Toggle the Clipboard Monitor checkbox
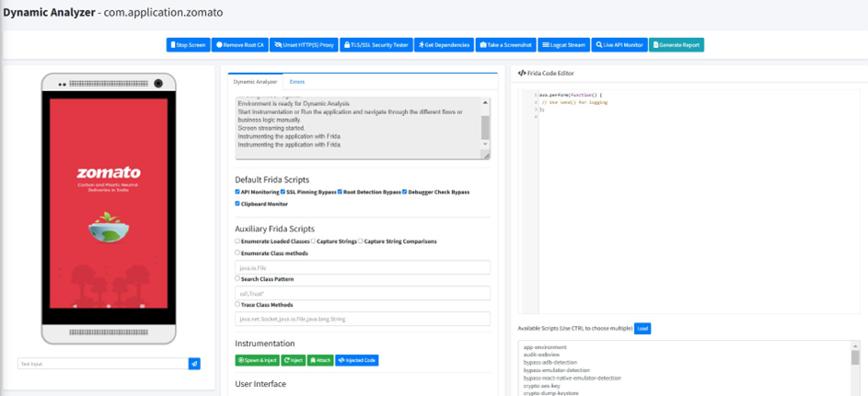Viewport: 868px width, 396px height. (x=237, y=204)
